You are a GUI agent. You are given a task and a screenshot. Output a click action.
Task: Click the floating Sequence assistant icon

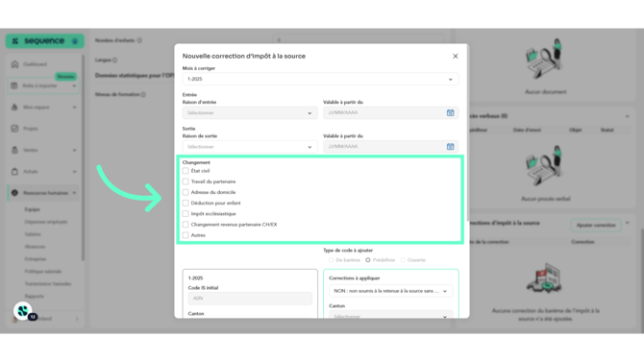[x=23, y=311]
